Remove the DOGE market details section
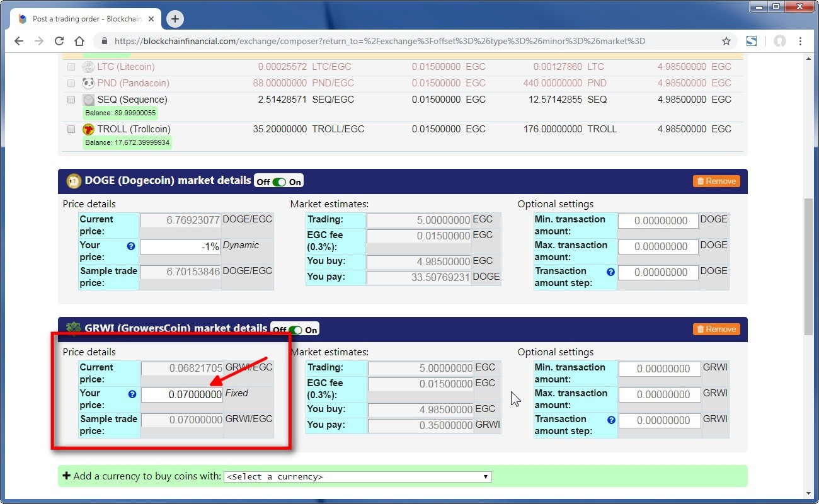Screen dimensions: 819x504 click(716, 181)
